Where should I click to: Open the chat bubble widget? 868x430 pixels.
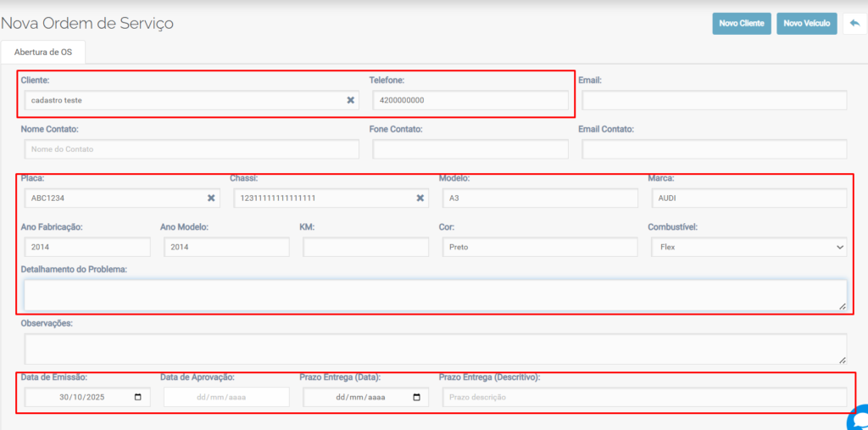pyautogui.click(x=858, y=418)
